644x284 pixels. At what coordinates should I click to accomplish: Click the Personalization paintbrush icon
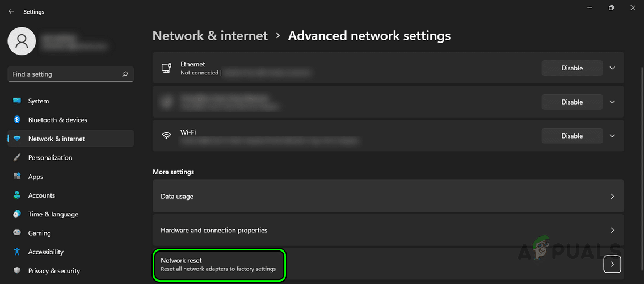coord(17,157)
